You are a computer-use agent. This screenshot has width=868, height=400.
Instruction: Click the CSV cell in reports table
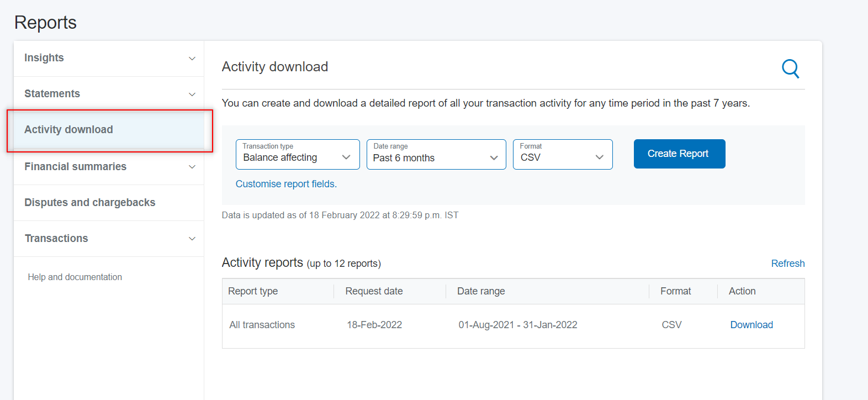pyautogui.click(x=672, y=325)
